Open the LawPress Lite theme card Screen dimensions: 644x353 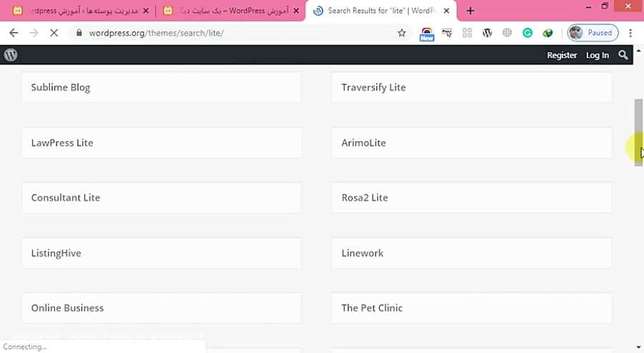162,142
